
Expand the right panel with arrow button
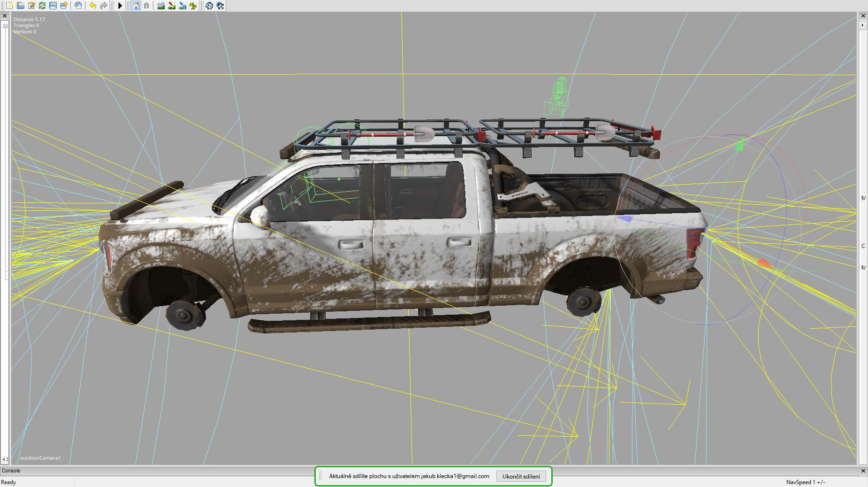tap(863, 25)
